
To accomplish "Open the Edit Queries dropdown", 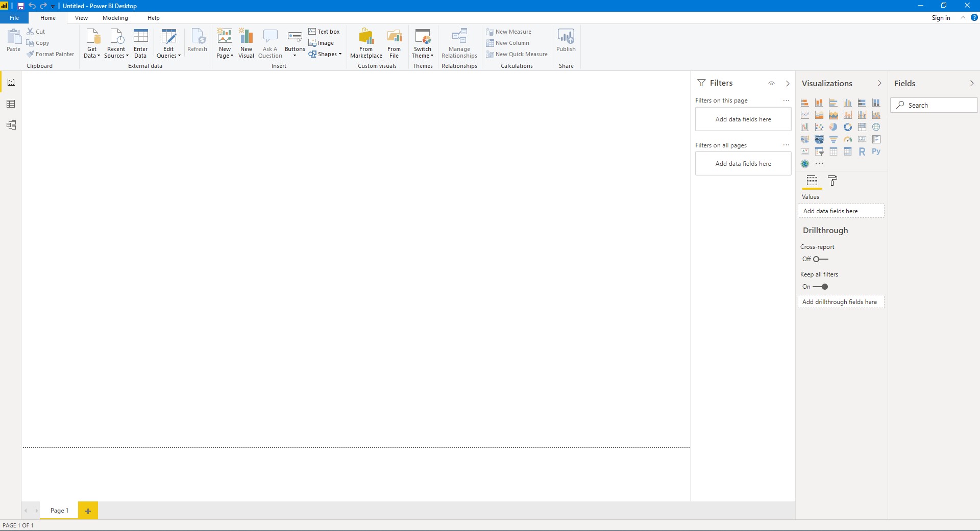I will 168,43.
